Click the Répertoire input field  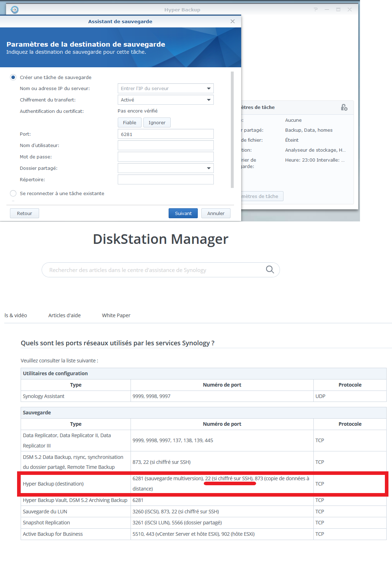pyautogui.click(x=166, y=179)
